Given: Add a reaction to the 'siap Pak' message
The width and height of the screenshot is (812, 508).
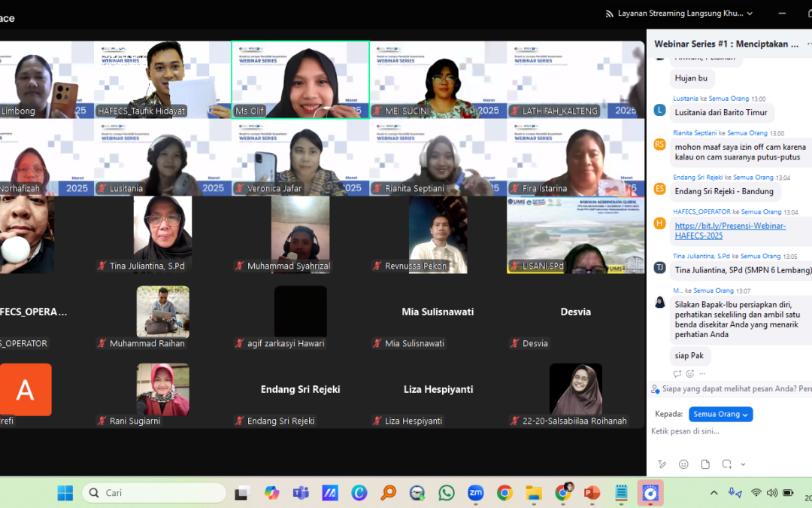Looking at the screenshot, I should [689, 373].
